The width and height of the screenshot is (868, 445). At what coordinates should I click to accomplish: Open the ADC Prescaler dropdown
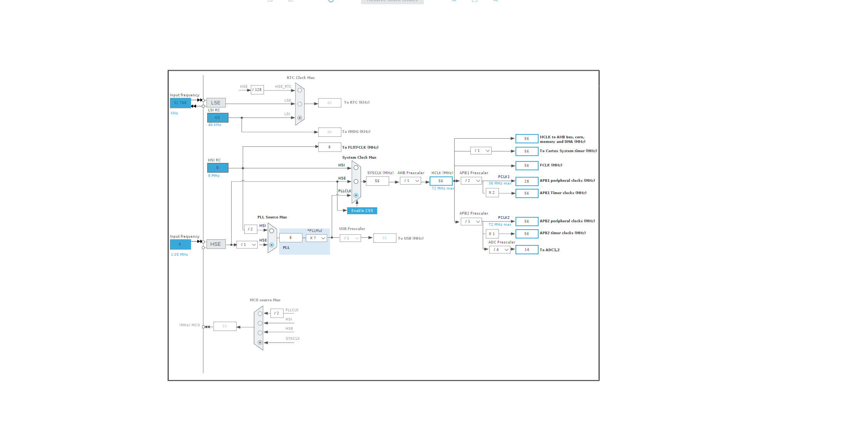click(500, 250)
